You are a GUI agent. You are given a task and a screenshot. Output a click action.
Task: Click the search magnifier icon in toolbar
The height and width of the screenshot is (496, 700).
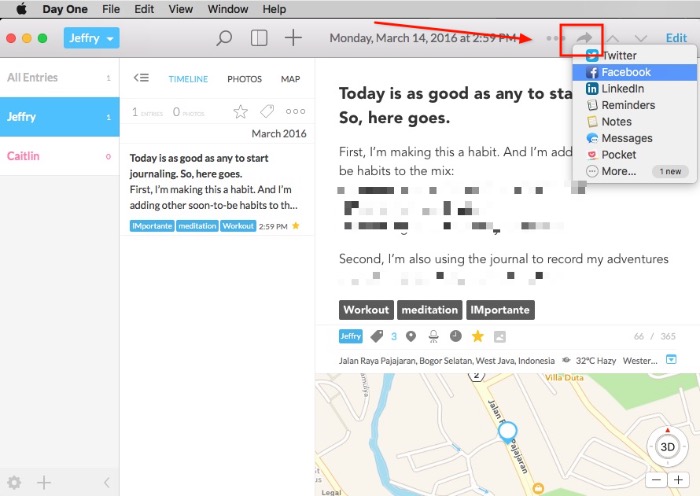[x=225, y=38]
